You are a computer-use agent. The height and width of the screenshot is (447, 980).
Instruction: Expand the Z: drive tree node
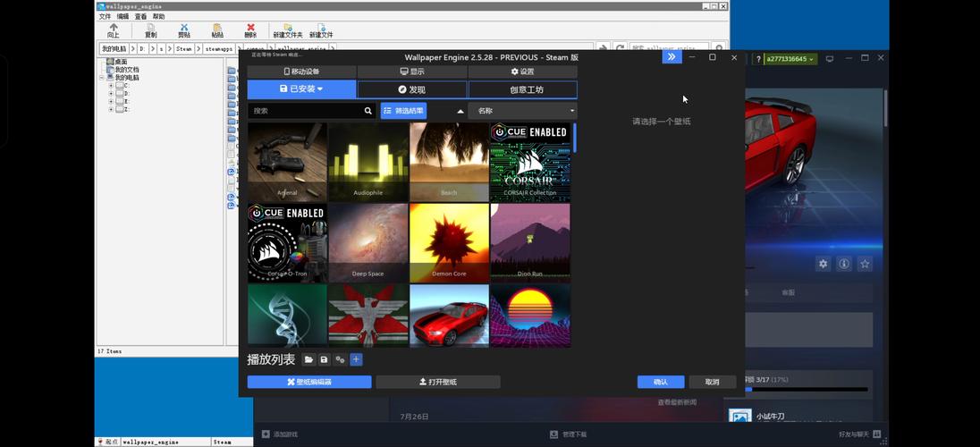pos(111,109)
